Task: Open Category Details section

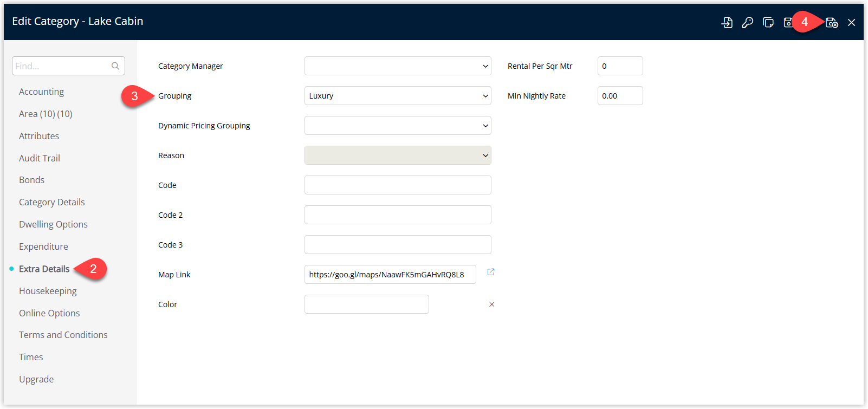Action: tap(52, 202)
